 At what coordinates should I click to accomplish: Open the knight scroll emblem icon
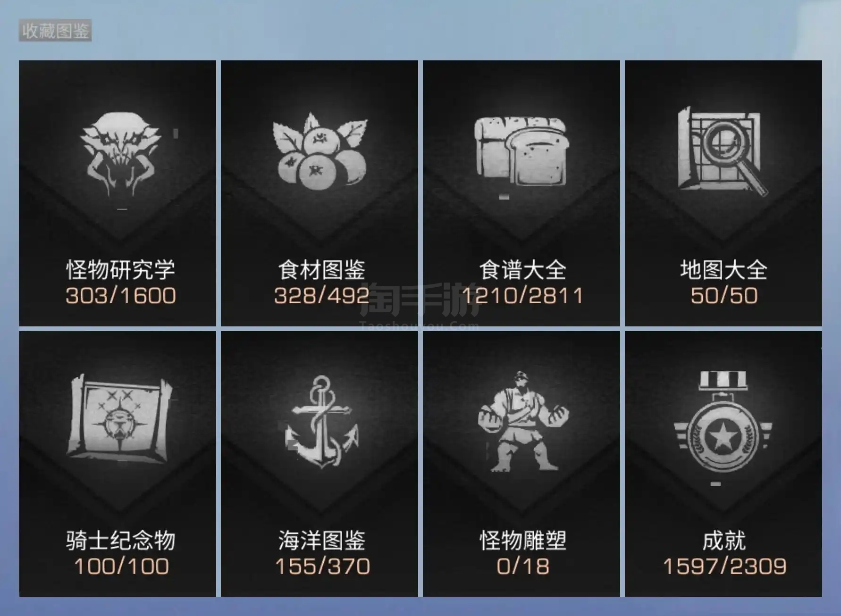point(119,416)
